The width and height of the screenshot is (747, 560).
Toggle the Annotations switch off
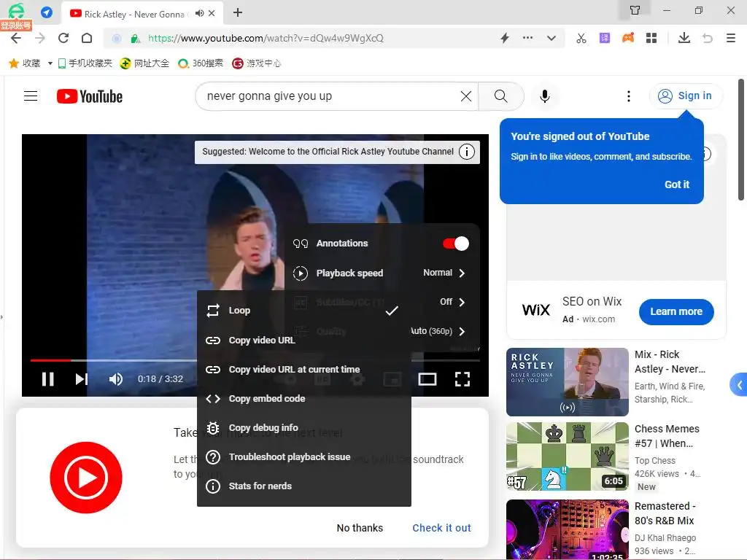tap(456, 244)
